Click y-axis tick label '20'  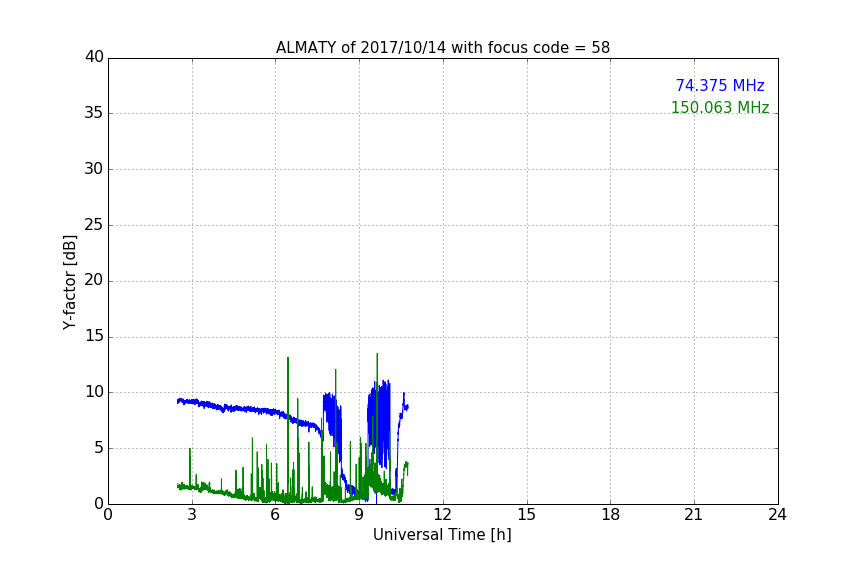coord(94,280)
